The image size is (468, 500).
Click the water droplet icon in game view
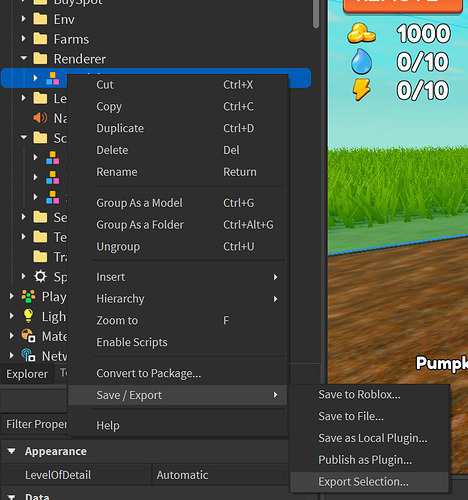(361, 61)
